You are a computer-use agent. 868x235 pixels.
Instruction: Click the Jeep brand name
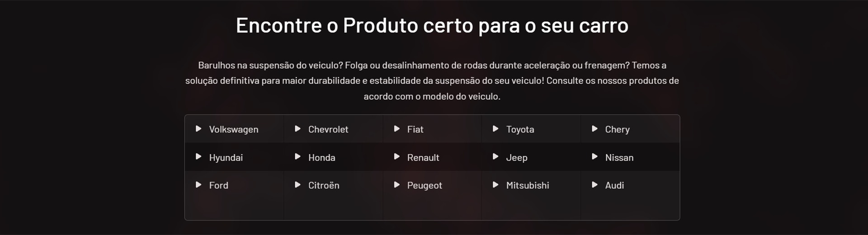516,157
